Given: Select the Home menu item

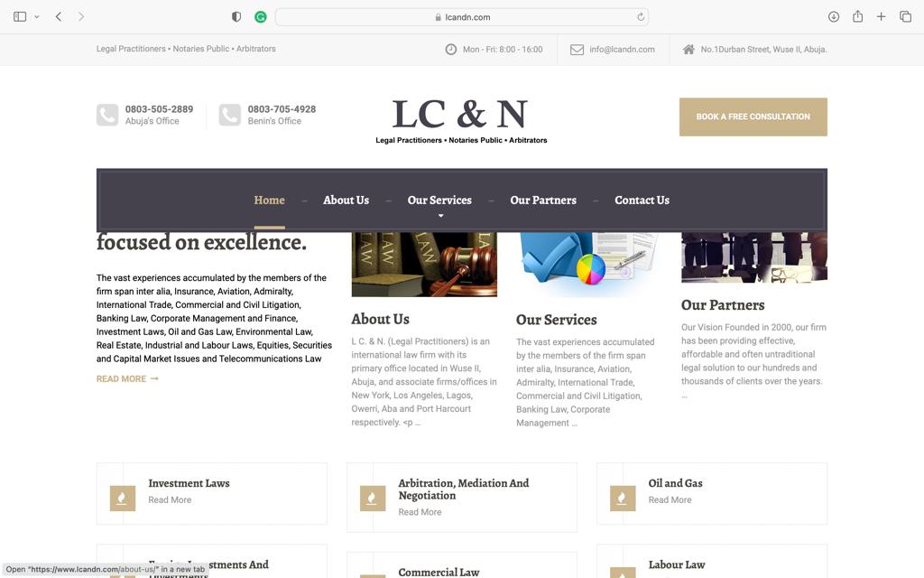Looking at the screenshot, I should click(269, 200).
